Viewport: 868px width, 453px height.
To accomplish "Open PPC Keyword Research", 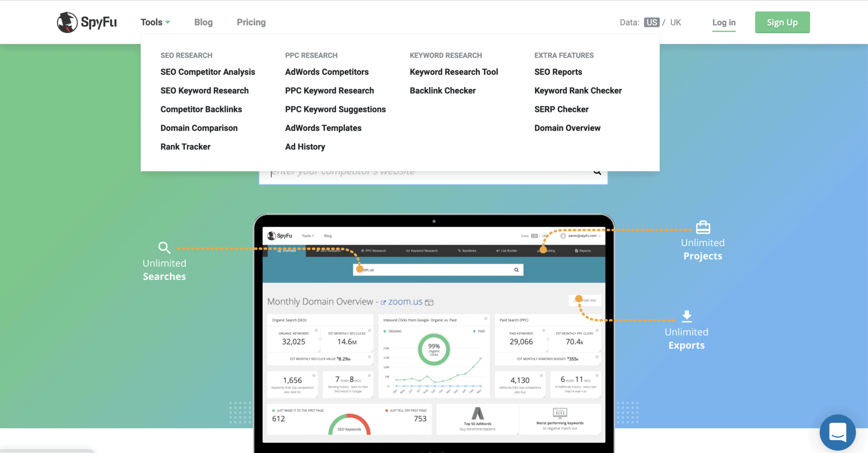I will pos(329,90).
